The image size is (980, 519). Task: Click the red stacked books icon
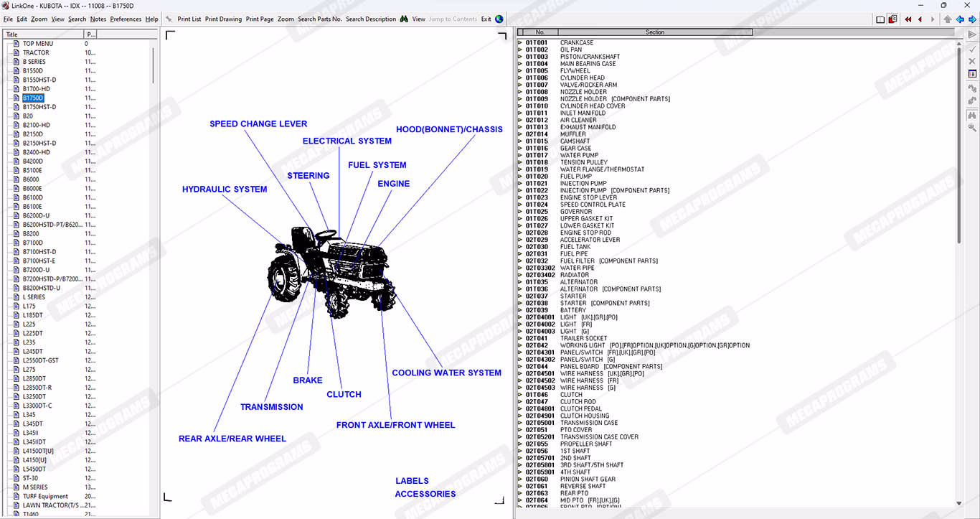[893, 19]
